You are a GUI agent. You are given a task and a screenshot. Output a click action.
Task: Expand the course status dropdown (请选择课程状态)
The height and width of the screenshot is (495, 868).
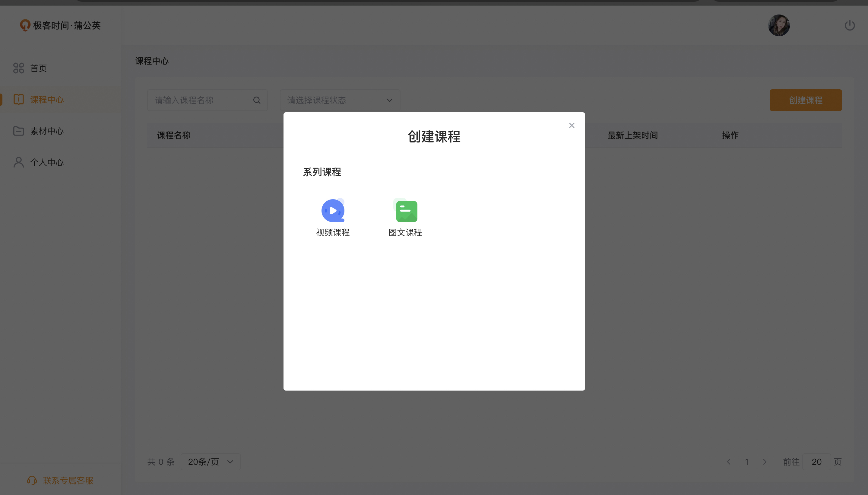click(340, 100)
